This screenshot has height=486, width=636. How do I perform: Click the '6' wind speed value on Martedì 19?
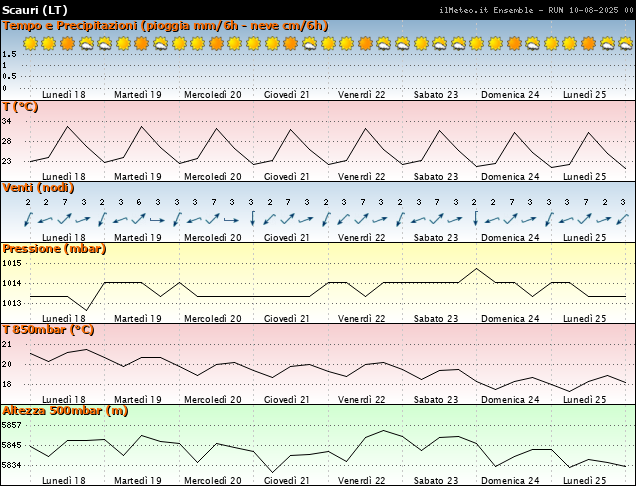click(x=139, y=202)
